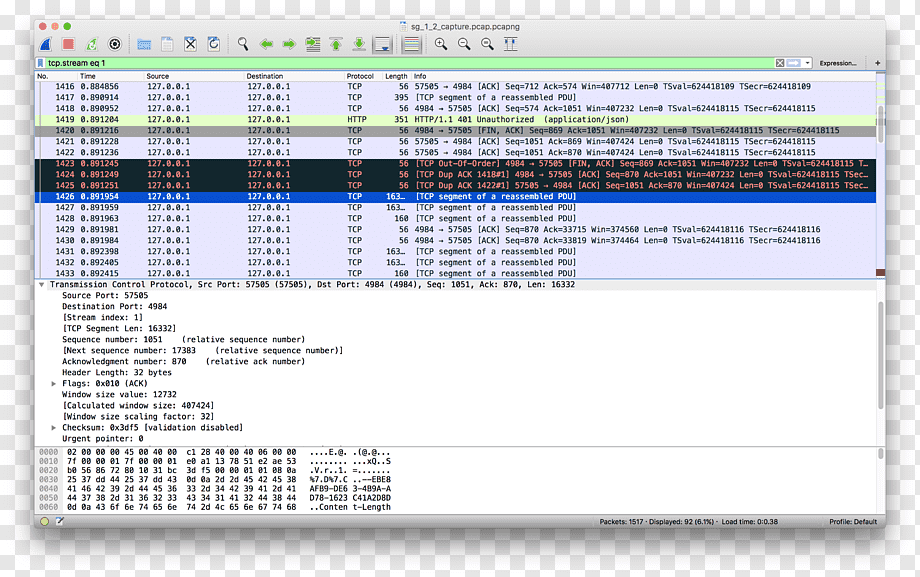Click the filter bookmark icon
The height and width of the screenshot is (577, 920).
pyautogui.click(x=40, y=63)
